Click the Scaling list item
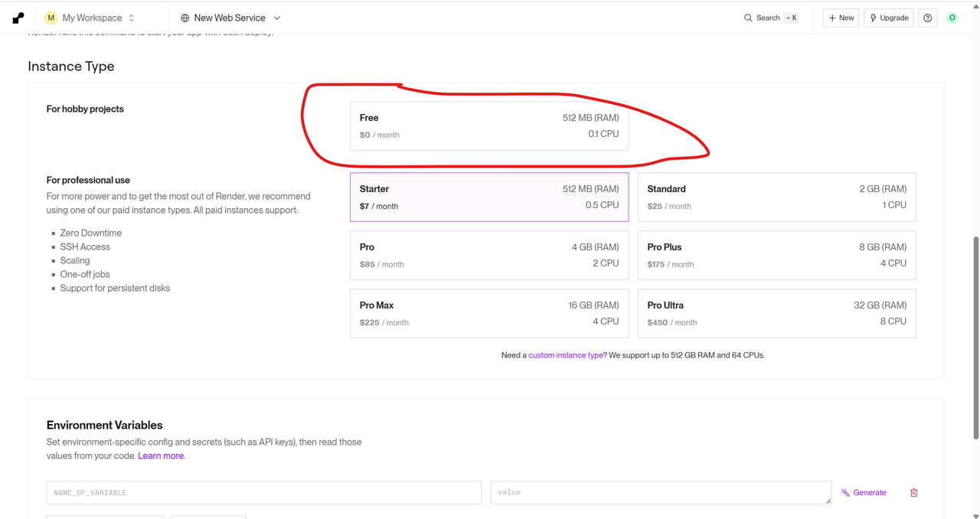 75,260
